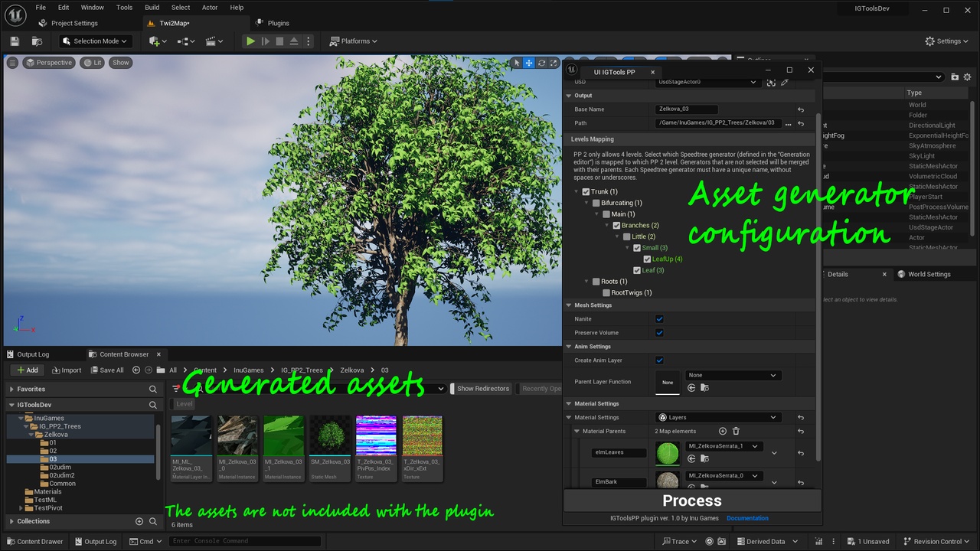This screenshot has width=980, height=551.
Task: Open the UsdStageActor0 combo box
Action: (707, 82)
